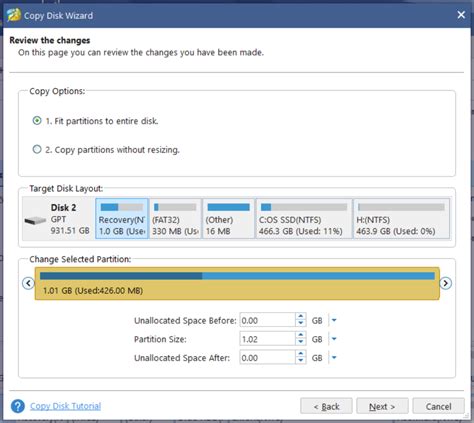Image resolution: width=474 pixels, height=423 pixels.
Task: Click the Partition Size input field
Action: click(x=267, y=339)
